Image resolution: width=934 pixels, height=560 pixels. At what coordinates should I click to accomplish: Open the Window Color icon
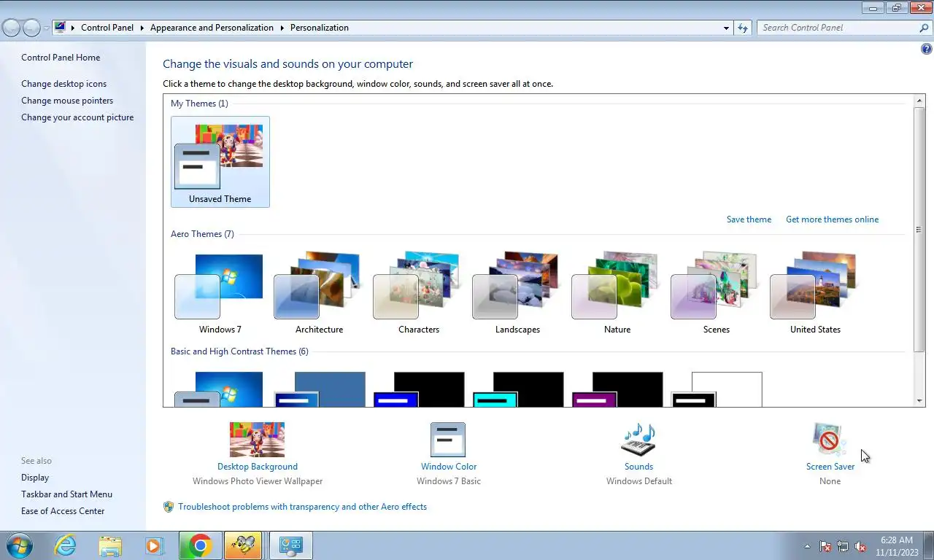tap(448, 440)
